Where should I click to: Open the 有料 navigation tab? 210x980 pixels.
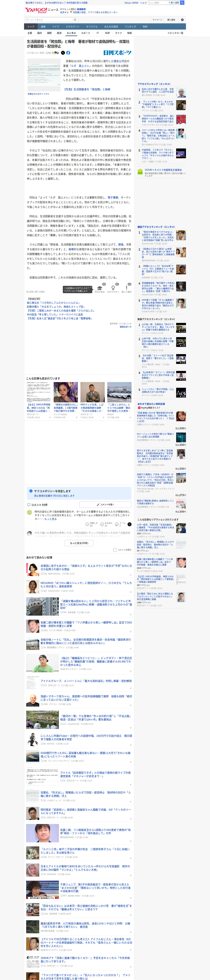145,27
